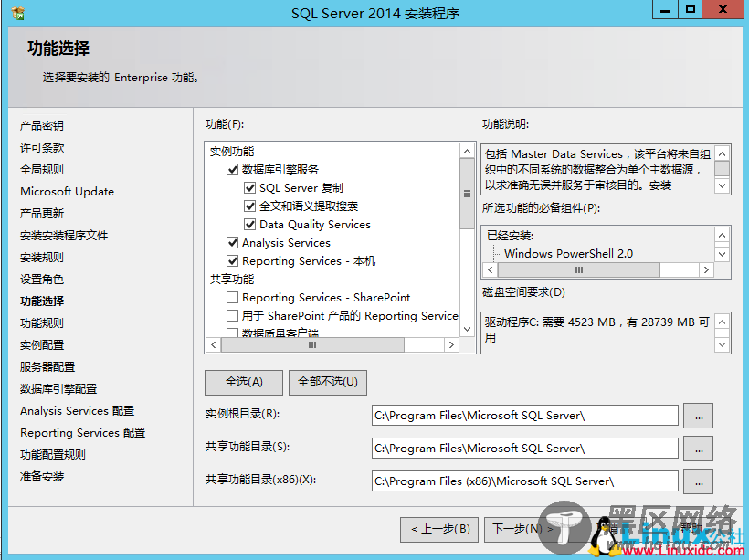Select 产品密钥 step in sidebar
Viewport: 749px width, 560px height.
pos(41,126)
